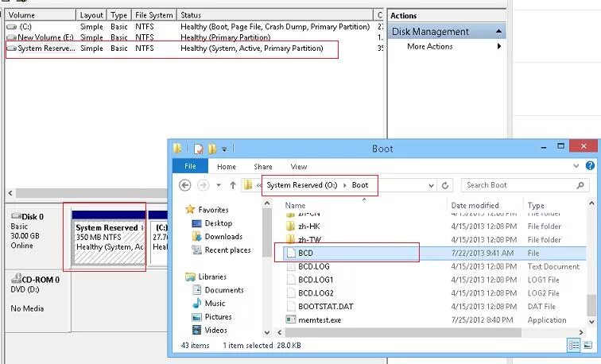Click Properties icon in quick access toolbar
The width and height of the screenshot is (601, 364).
(x=198, y=149)
